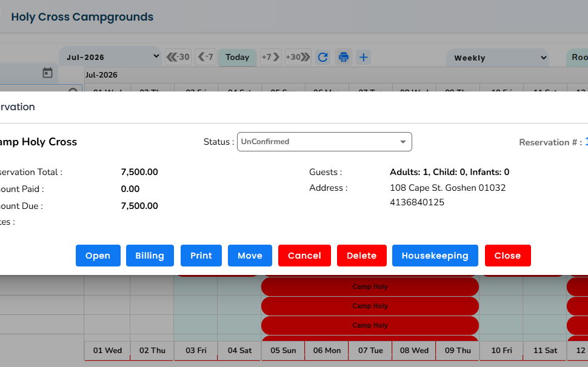
Task: Delete the reservation
Action: tap(361, 256)
